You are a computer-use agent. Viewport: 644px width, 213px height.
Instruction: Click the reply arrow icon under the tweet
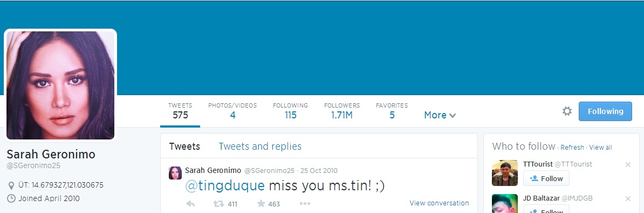tap(190, 203)
